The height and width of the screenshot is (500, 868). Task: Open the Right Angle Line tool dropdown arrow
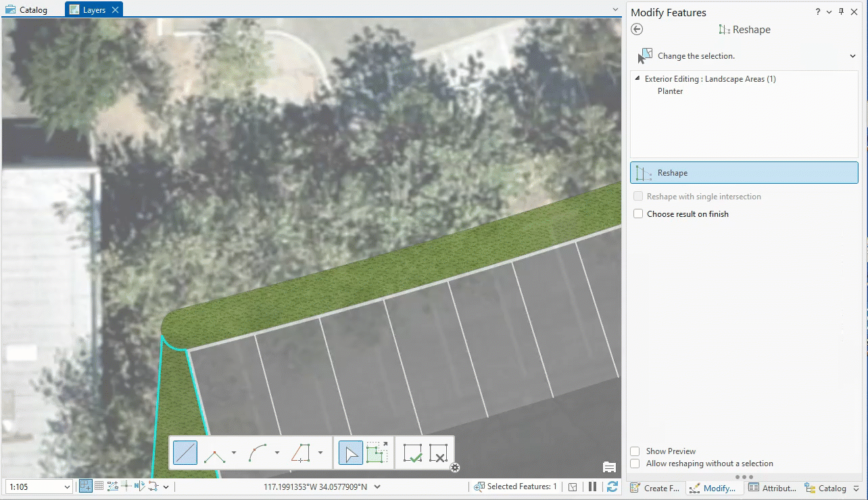(233, 453)
